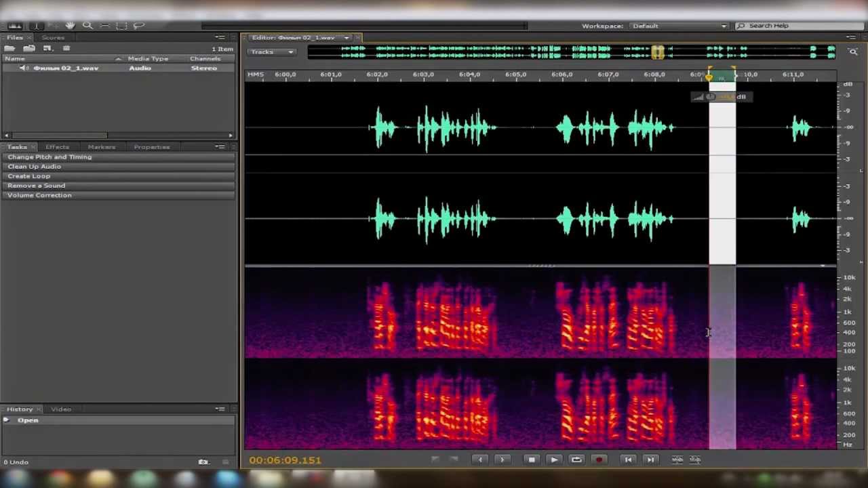Click the trash delete icon in Files panel
Screen dimensions: 868x488
[66, 48]
